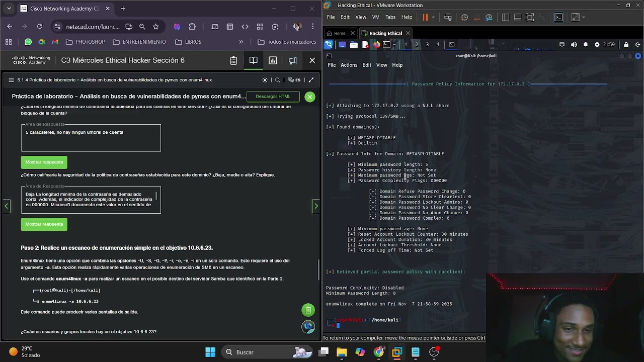
Task: Switch to Kali workspace 3
Action: (x=427, y=44)
